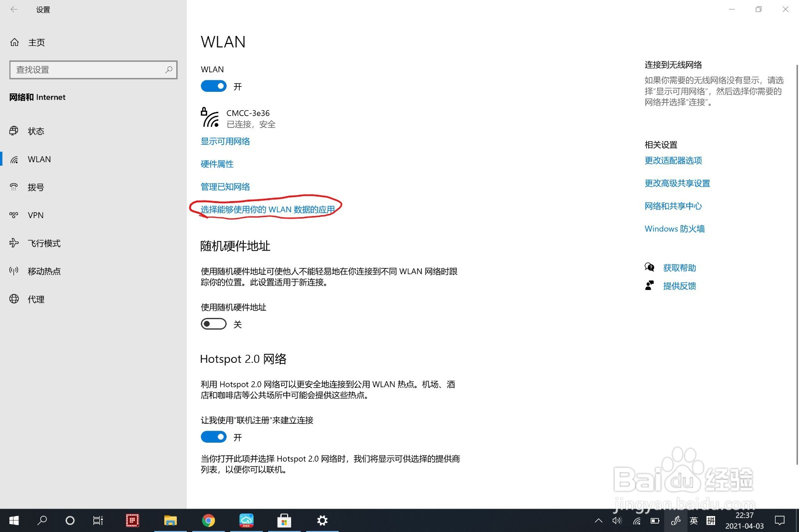Click the IME grid icon in tray
The width and height of the screenshot is (799, 532).
(x=711, y=521)
